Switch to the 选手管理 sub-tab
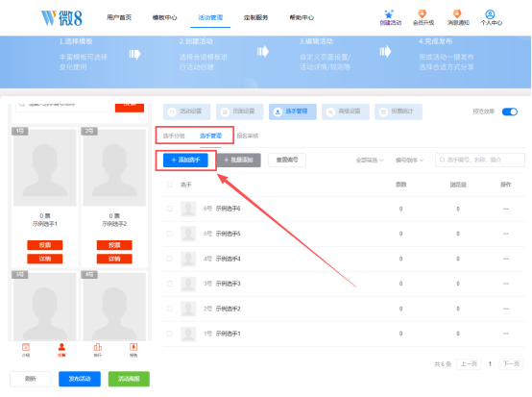Image resolution: width=532 pixels, height=397 pixels. 210,136
